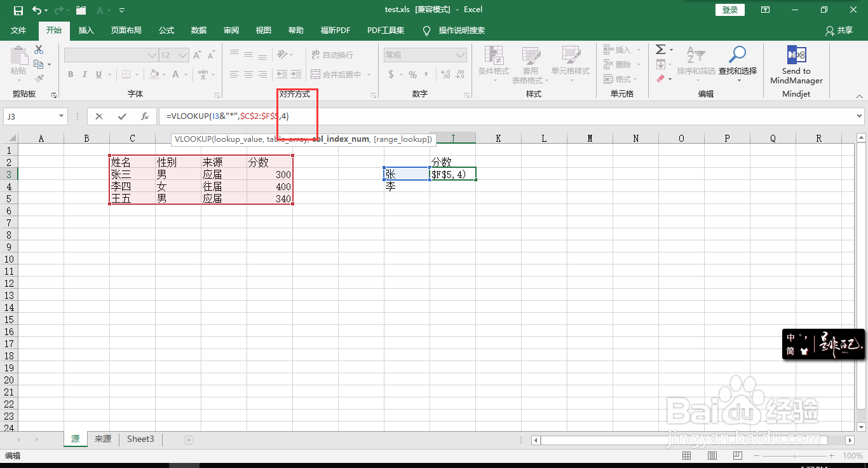Open the Ribbon Display Options button

point(766,10)
